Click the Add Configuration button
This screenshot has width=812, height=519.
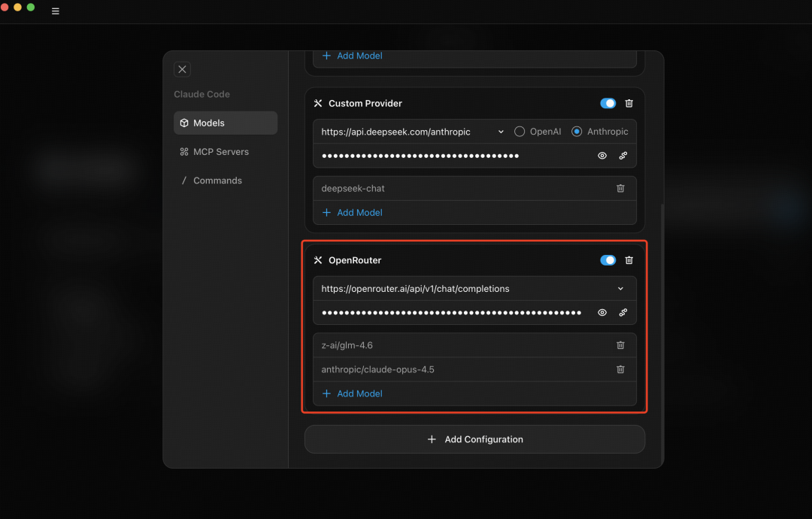(x=475, y=439)
